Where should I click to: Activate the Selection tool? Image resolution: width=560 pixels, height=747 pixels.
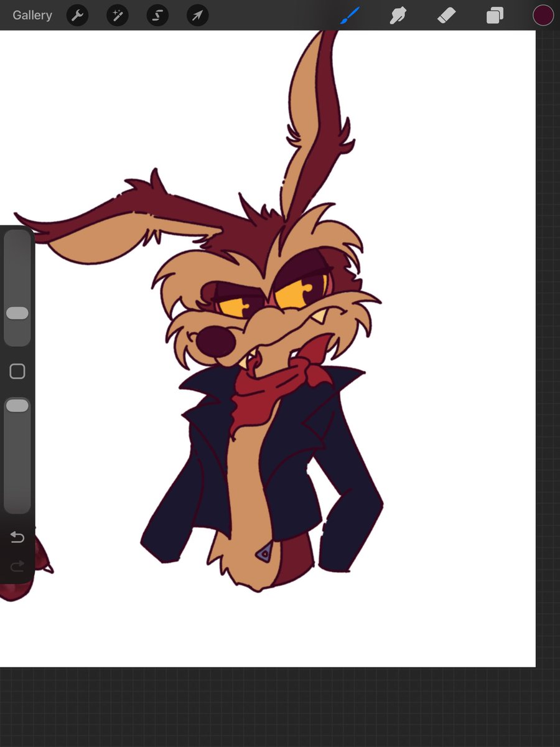(x=157, y=15)
